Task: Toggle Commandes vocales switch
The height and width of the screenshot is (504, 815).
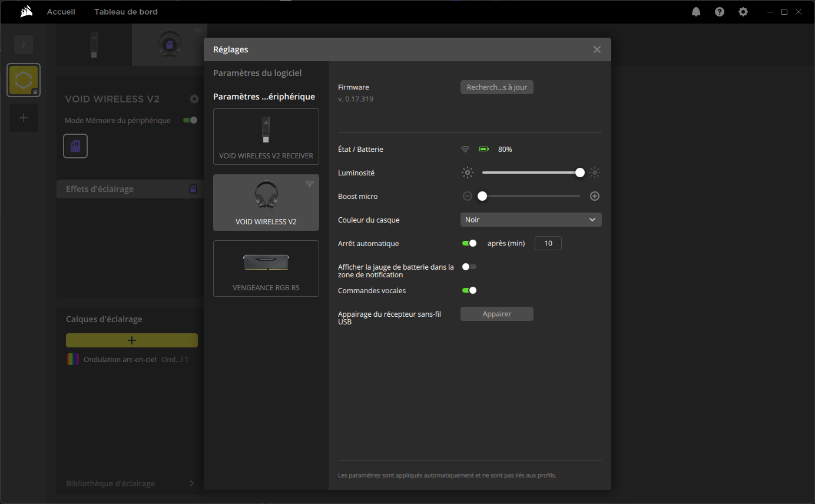Action: pyautogui.click(x=469, y=290)
